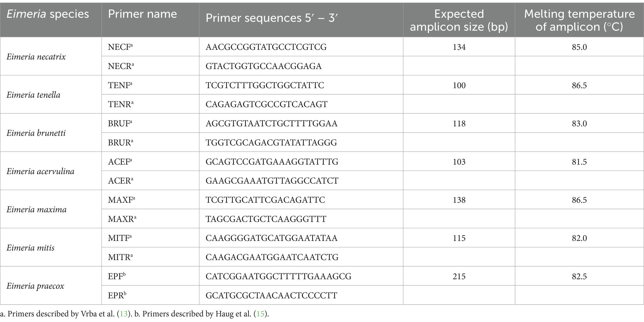Viewport: 644px width, 322px height.
Task: Click reference link 13 in footnote
Action: point(124,314)
